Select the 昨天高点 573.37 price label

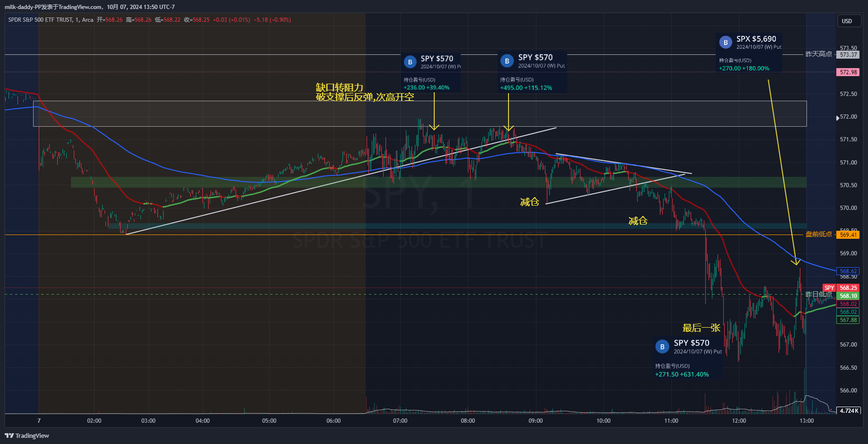848,55
